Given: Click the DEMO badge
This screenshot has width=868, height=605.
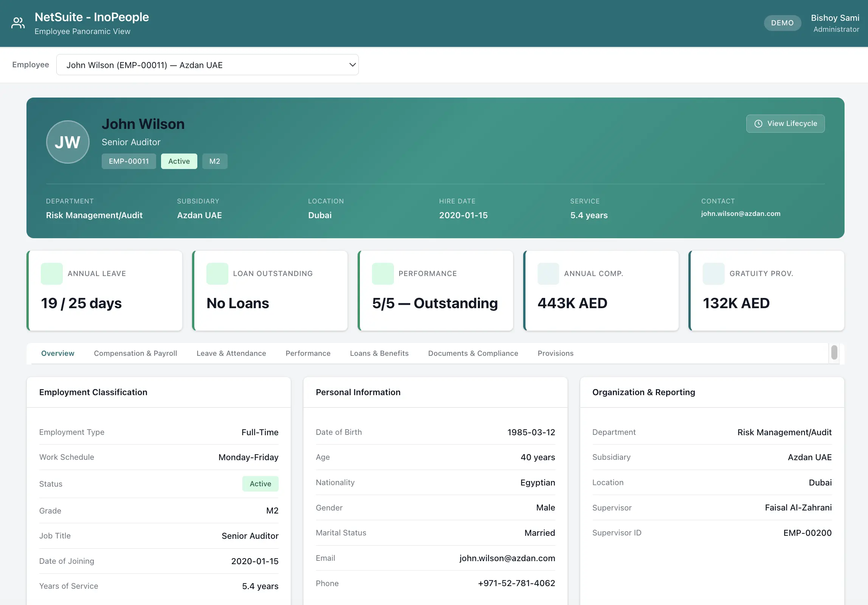Looking at the screenshot, I should click(x=782, y=23).
